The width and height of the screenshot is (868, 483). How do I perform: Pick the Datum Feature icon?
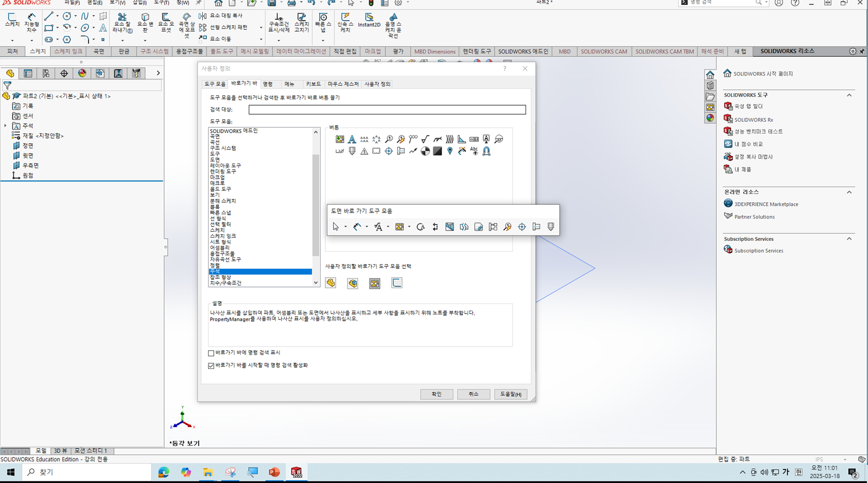pyautogui.click(x=486, y=139)
